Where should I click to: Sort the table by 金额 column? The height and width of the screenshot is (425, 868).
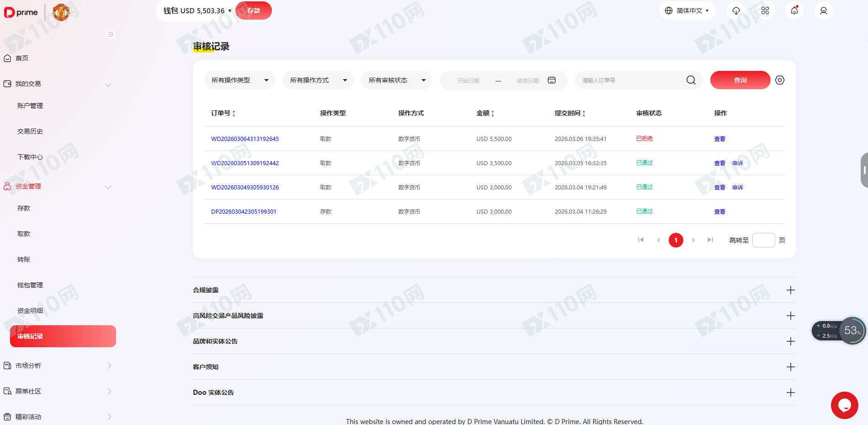pos(485,113)
